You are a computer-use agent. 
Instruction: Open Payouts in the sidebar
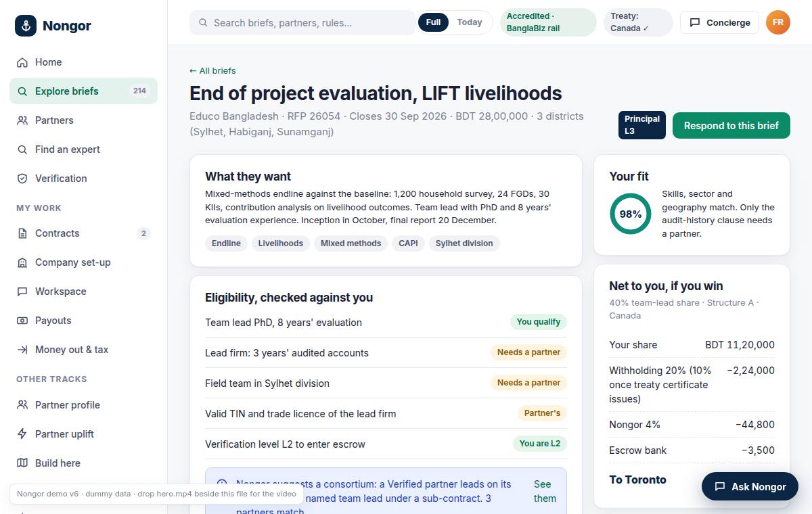tap(83, 321)
